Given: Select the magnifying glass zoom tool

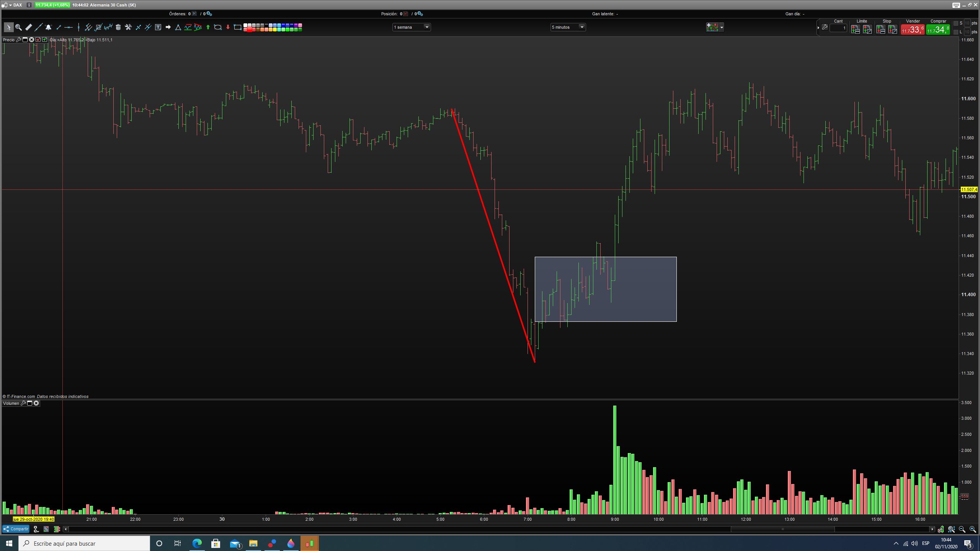Looking at the screenshot, I should point(18,27).
